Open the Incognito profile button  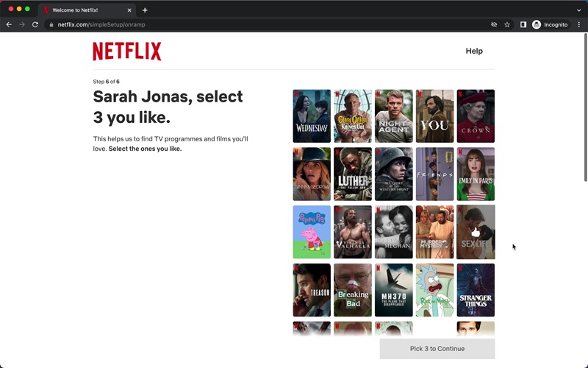(550, 25)
